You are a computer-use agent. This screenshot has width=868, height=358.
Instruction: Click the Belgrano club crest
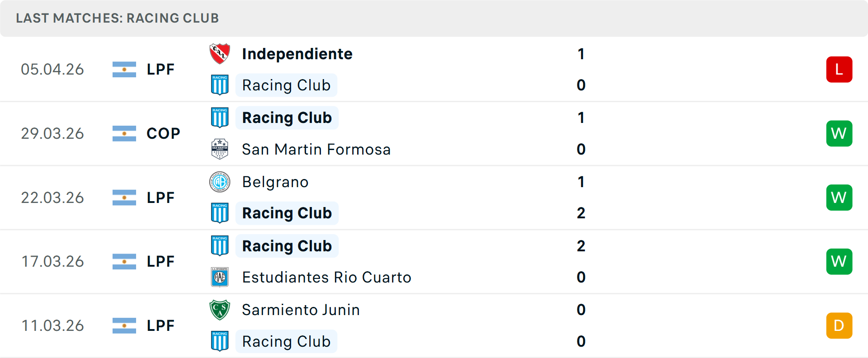point(220,182)
